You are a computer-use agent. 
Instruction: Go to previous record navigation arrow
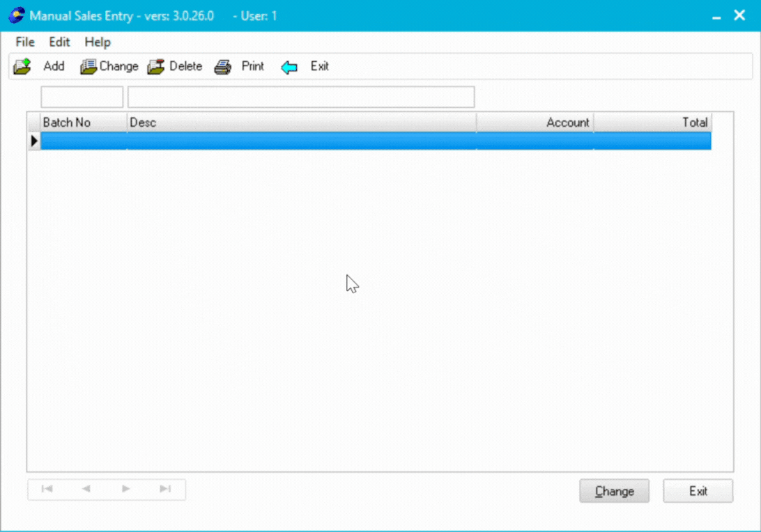tap(86, 489)
